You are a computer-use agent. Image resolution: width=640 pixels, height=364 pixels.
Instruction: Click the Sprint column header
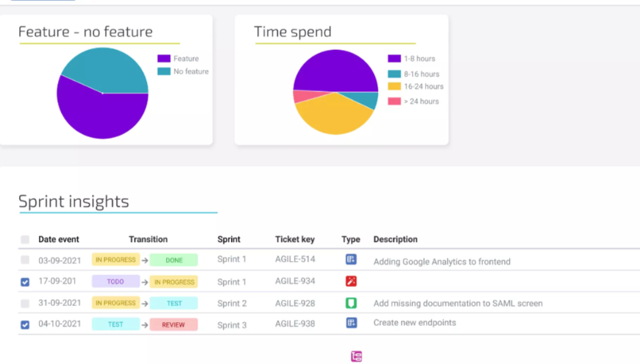point(229,240)
